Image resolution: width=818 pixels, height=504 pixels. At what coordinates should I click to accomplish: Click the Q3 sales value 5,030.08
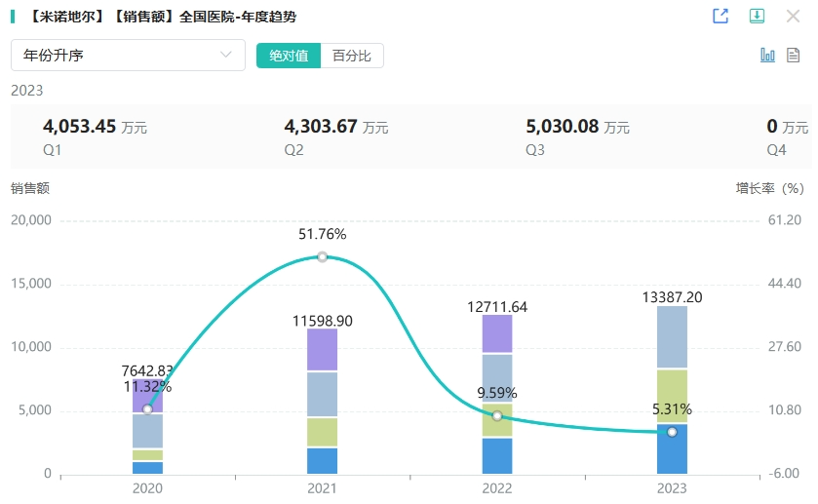coord(563,126)
